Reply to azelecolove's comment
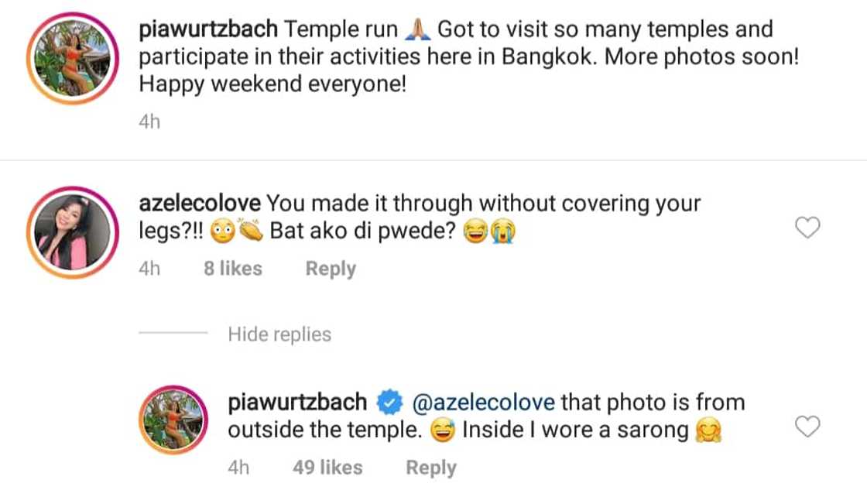Screen dimensions: 867x504 (331, 269)
